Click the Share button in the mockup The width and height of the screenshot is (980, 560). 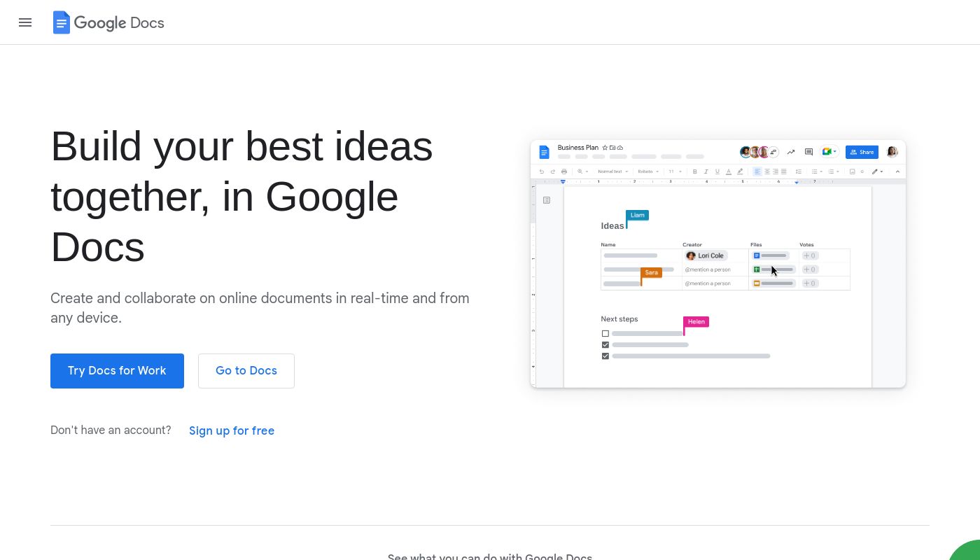click(x=862, y=152)
